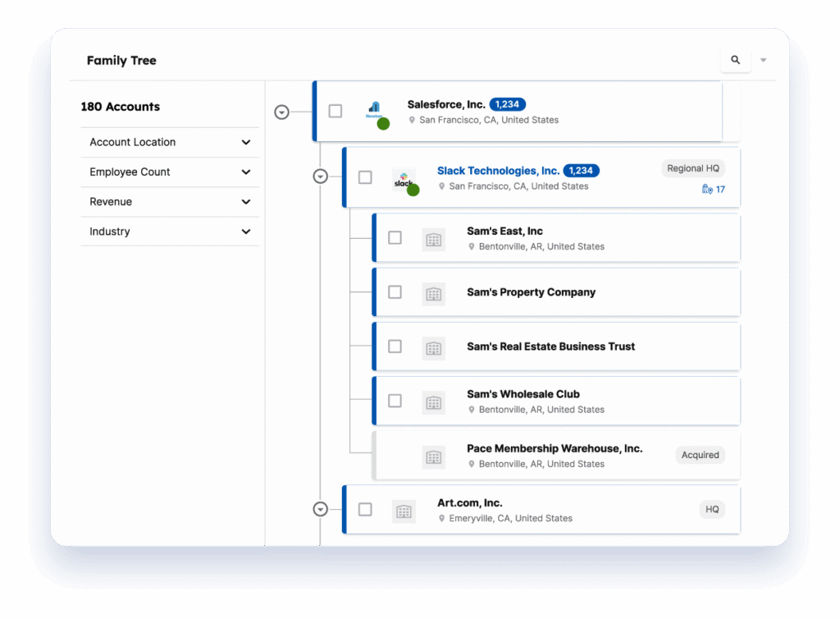Collapse the Salesforce, Inc. tree node
840x619 pixels.
tap(281, 112)
